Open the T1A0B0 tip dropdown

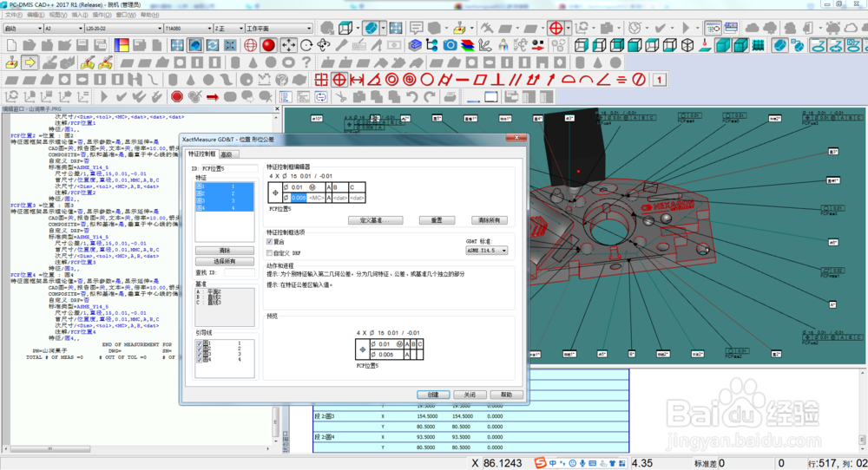188,29
